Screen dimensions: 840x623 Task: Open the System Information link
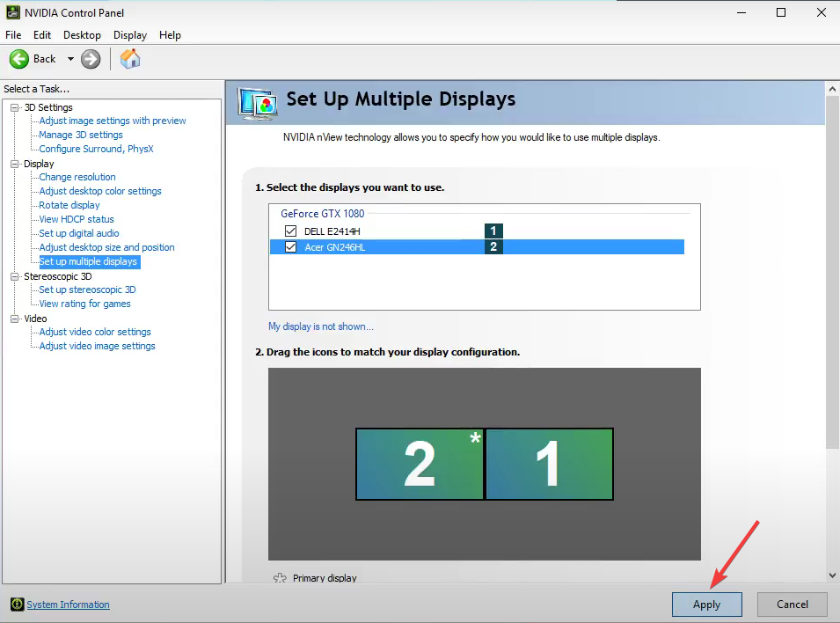point(68,605)
